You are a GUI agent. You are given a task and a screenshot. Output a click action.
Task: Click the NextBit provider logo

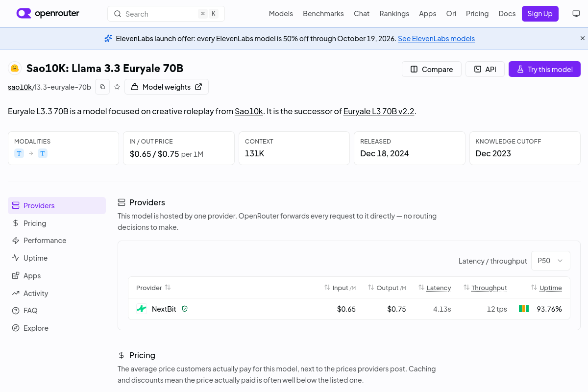tap(142, 309)
